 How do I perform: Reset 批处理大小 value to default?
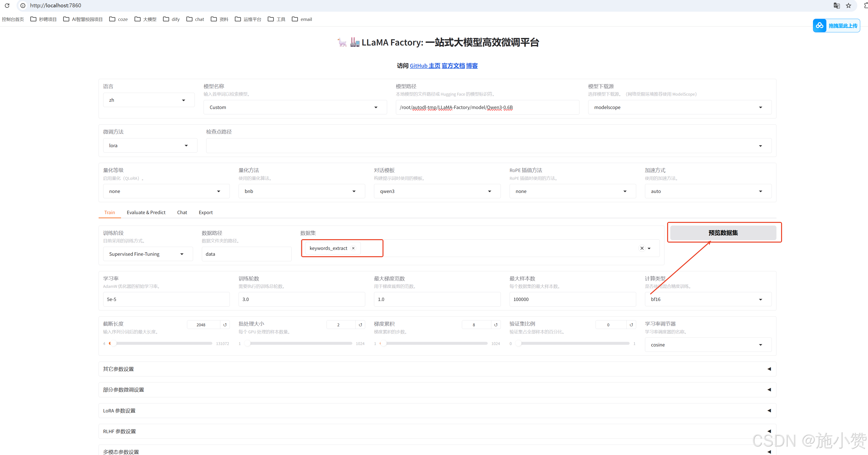tap(361, 325)
